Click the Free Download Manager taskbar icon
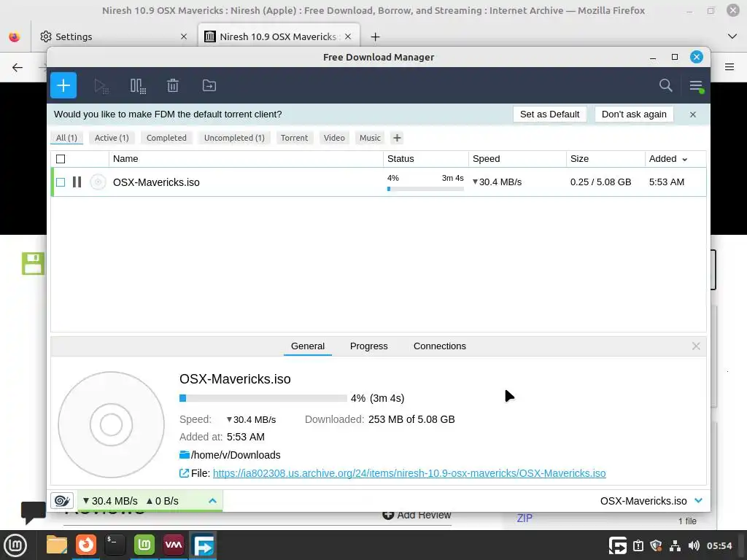This screenshot has width=747, height=560. coord(203,545)
